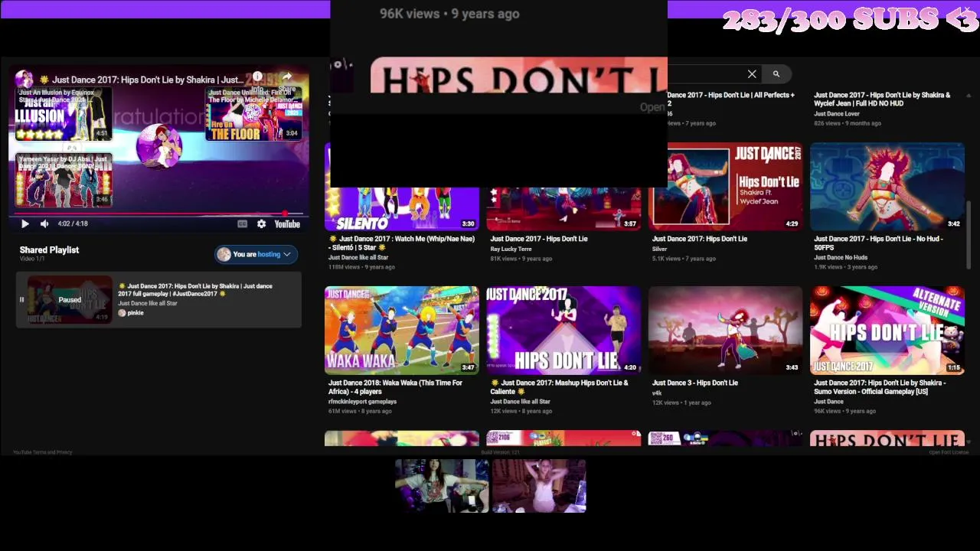Screen dimensions: 980x551
Task: Open the Shakira Ft. Wyclef Jean thumbnail
Action: (726, 187)
